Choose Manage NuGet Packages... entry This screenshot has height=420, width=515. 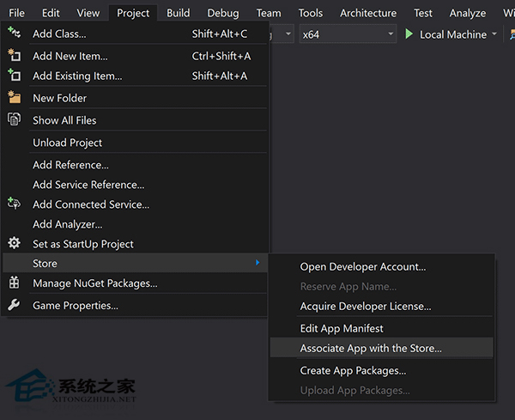click(135, 283)
